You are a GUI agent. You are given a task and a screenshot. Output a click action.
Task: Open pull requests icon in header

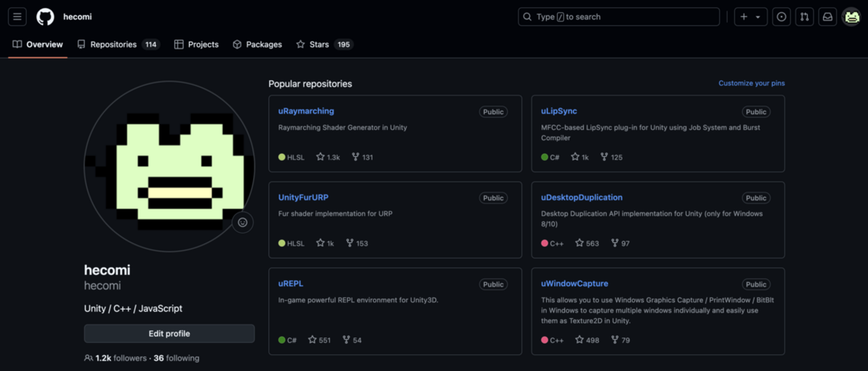(805, 17)
